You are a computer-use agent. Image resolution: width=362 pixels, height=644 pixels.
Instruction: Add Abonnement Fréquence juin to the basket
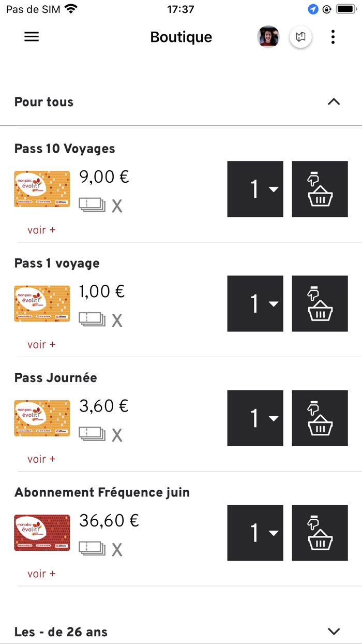click(320, 533)
